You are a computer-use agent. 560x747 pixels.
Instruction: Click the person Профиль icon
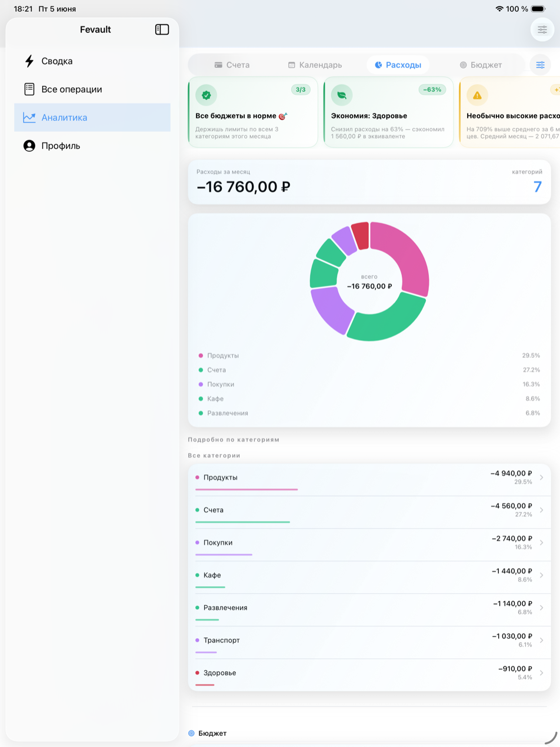29,146
